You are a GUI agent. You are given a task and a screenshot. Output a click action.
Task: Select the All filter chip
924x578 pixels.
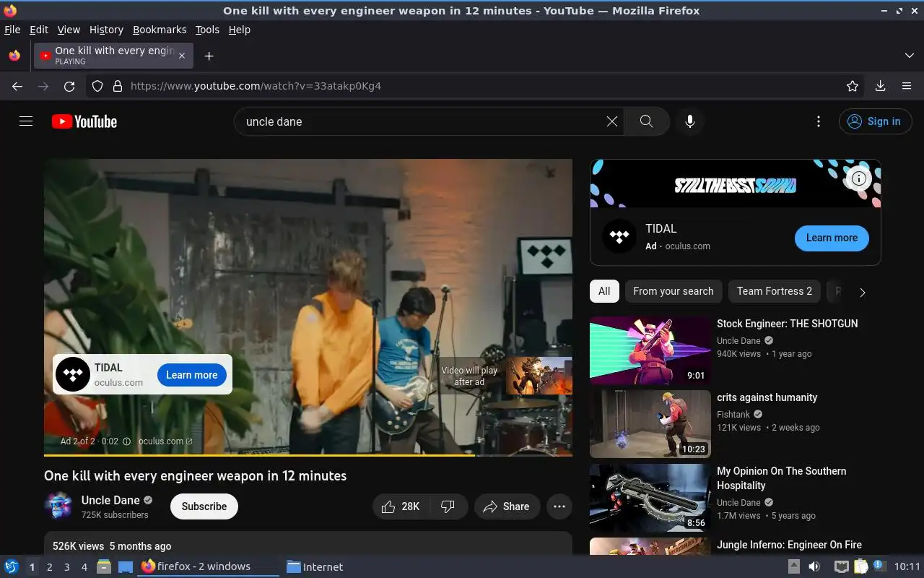click(x=604, y=291)
